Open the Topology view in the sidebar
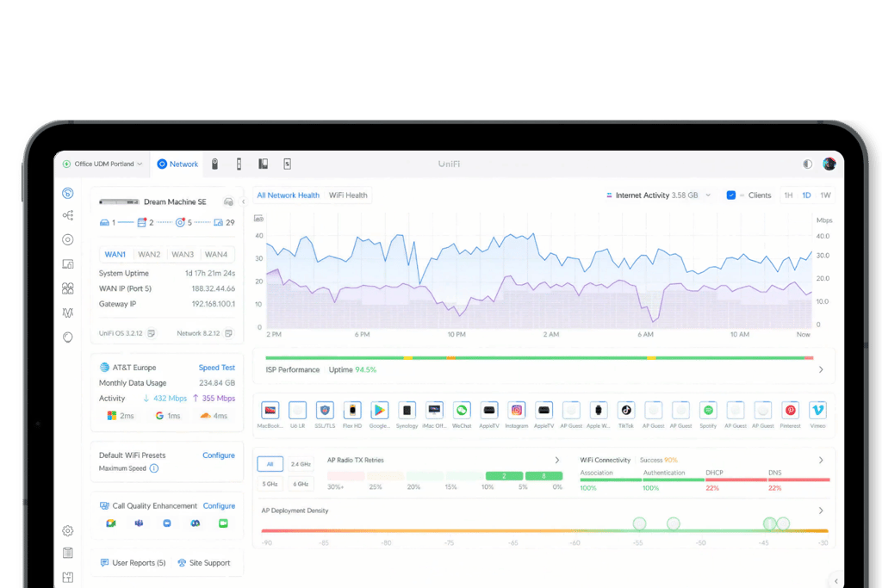Image resolution: width=882 pixels, height=588 pixels. point(68,215)
